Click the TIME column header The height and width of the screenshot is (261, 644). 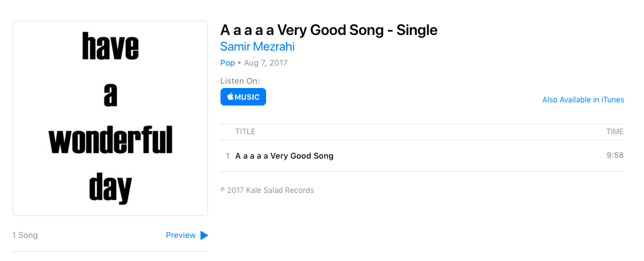(615, 132)
